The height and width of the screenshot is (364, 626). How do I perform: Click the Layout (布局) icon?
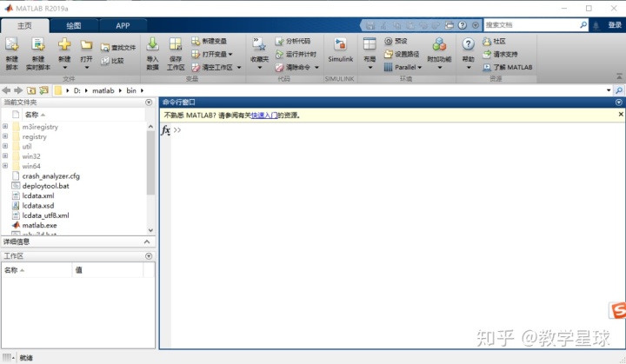[370, 44]
